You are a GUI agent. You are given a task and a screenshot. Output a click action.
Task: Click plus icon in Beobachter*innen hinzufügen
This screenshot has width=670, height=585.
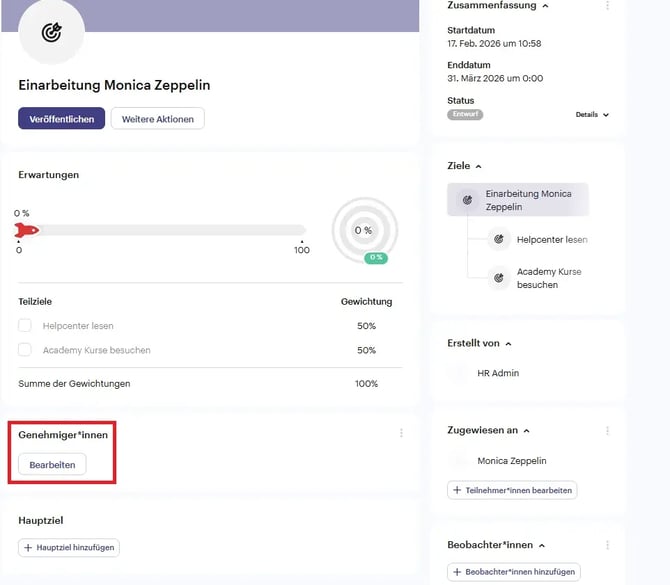(x=457, y=572)
